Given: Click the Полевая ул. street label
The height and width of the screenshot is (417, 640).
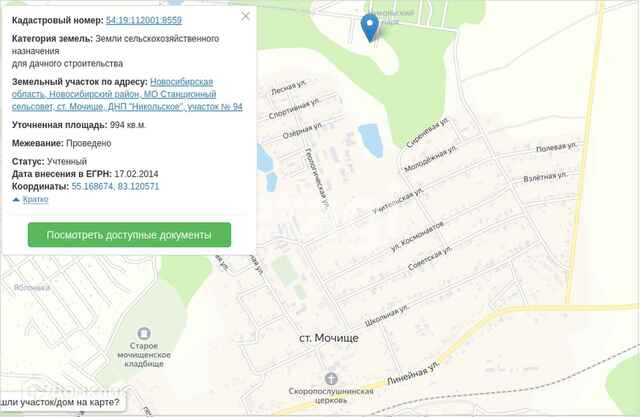Looking at the screenshot, I should pos(556,147).
